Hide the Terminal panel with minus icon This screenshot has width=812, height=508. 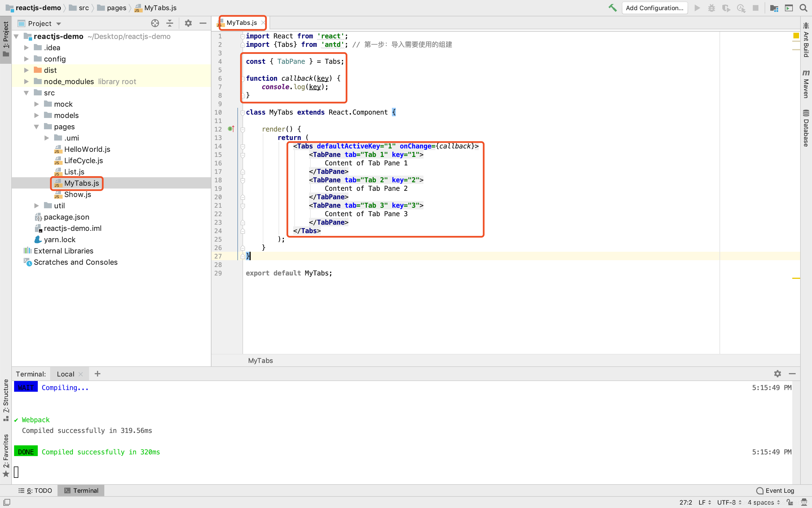pyautogui.click(x=792, y=374)
